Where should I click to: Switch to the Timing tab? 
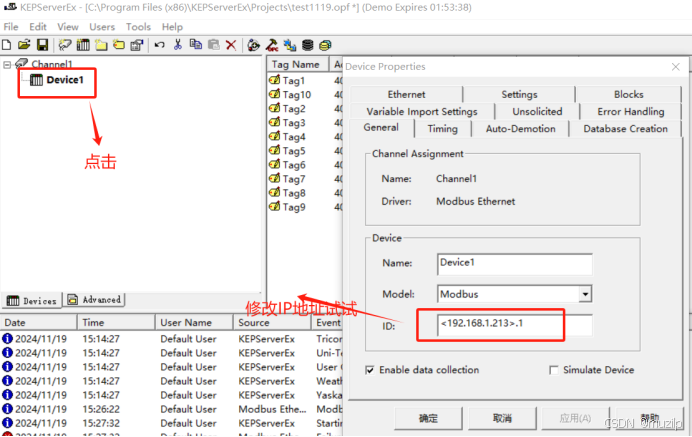[443, 129]
